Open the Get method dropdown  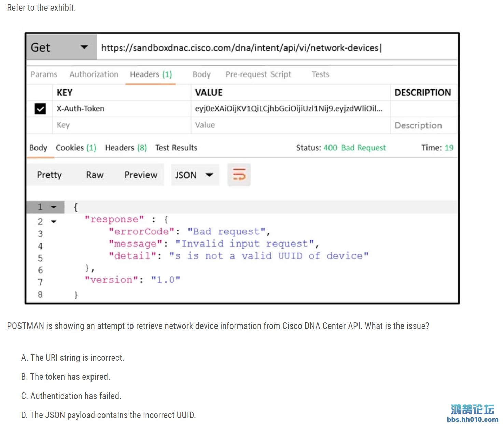[x=62, y=47]
